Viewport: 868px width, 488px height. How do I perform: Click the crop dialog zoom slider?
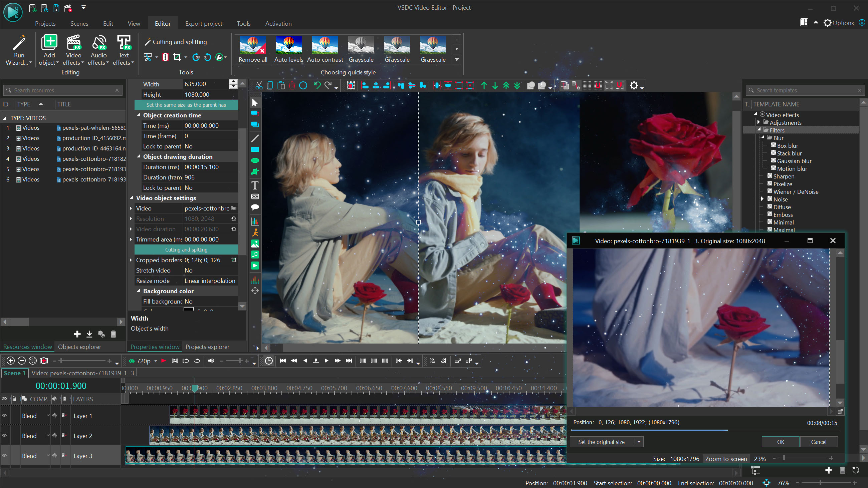click(784, 458)
